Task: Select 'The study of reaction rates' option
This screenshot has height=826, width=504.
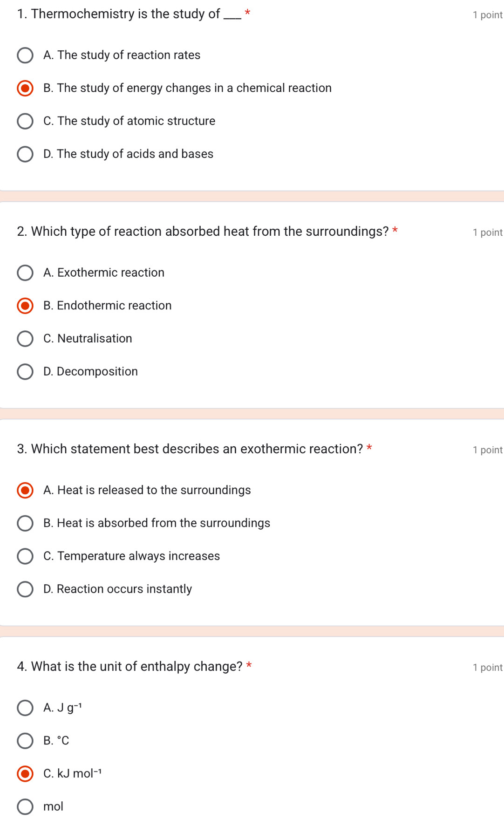Action: [25, 55]
